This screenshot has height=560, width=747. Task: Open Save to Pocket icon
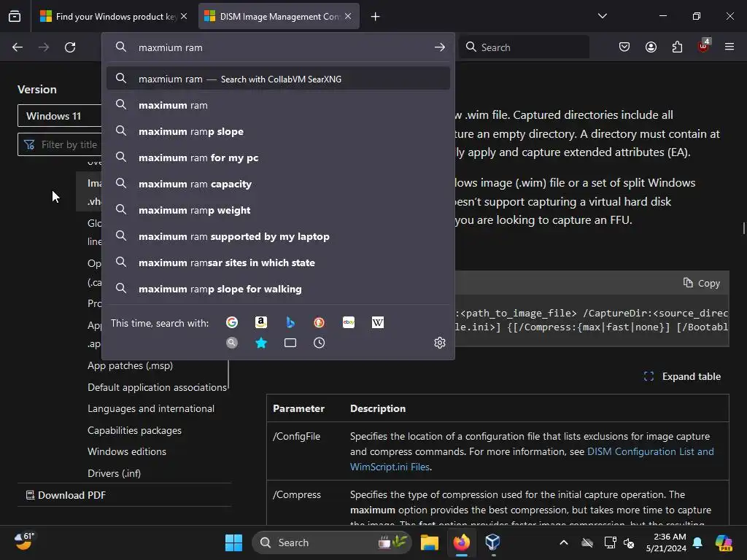[x=624, y=47]
